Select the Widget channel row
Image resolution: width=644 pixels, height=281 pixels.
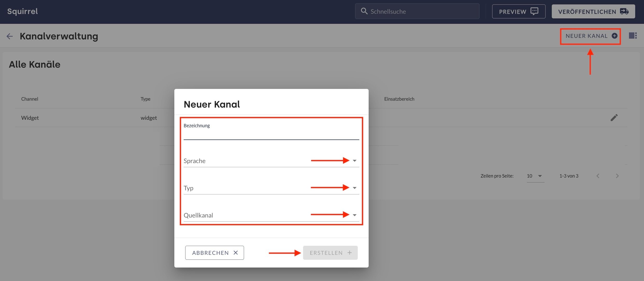click(x=30, y=118)
